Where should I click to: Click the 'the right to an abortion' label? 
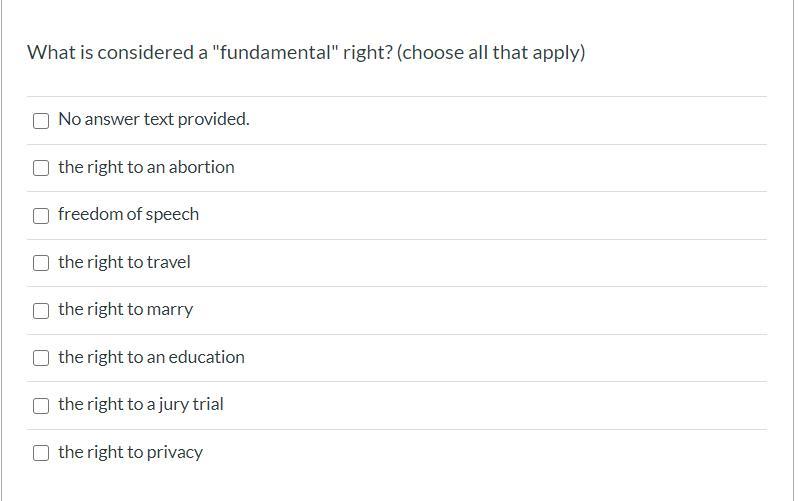pyautogui.click(x=146, y=167)
